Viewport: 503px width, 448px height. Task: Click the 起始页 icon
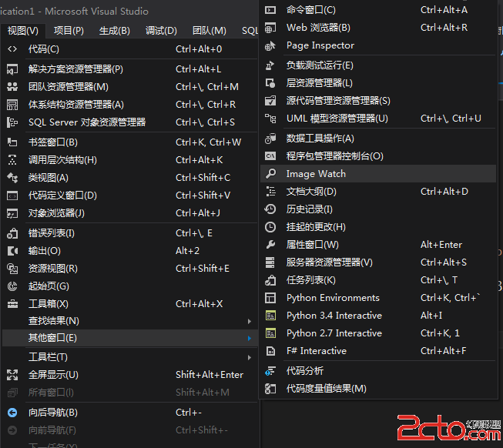pos(12,286)
